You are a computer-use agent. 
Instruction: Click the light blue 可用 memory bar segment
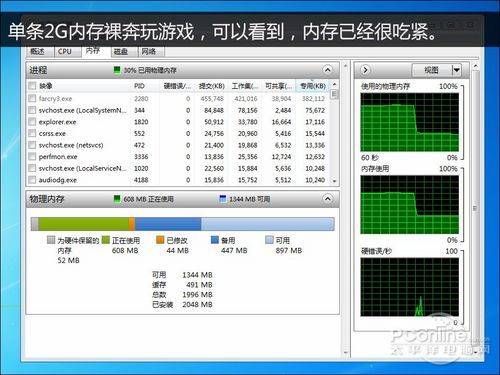click(267, 224)
